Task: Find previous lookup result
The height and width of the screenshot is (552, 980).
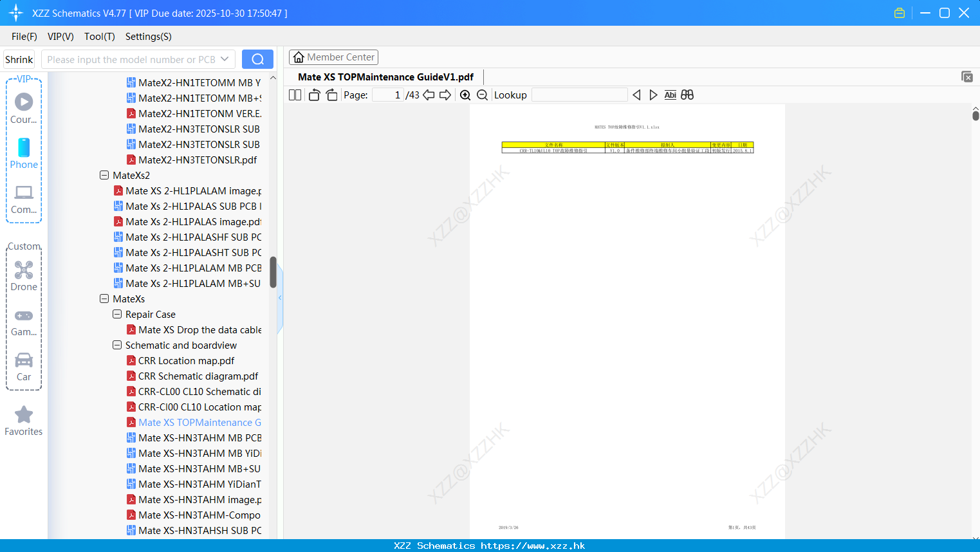Action: [636, 95]
